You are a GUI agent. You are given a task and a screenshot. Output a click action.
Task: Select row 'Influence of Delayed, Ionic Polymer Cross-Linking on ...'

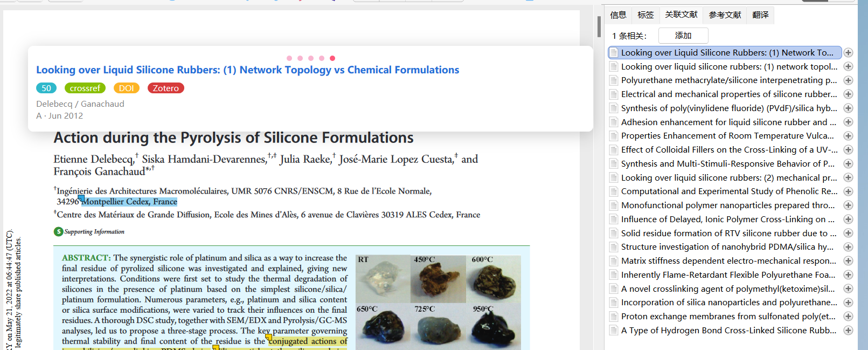coord(725,219)
